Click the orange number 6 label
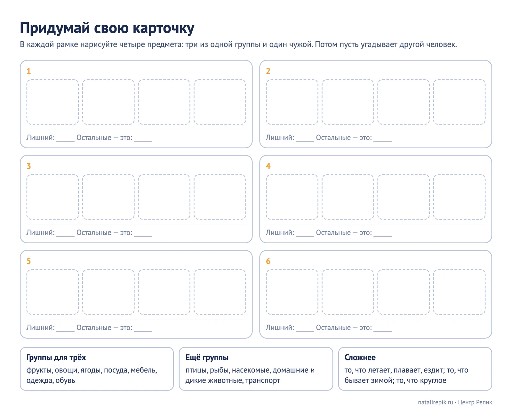Screen dimensions: 512x420 [268, 261]
